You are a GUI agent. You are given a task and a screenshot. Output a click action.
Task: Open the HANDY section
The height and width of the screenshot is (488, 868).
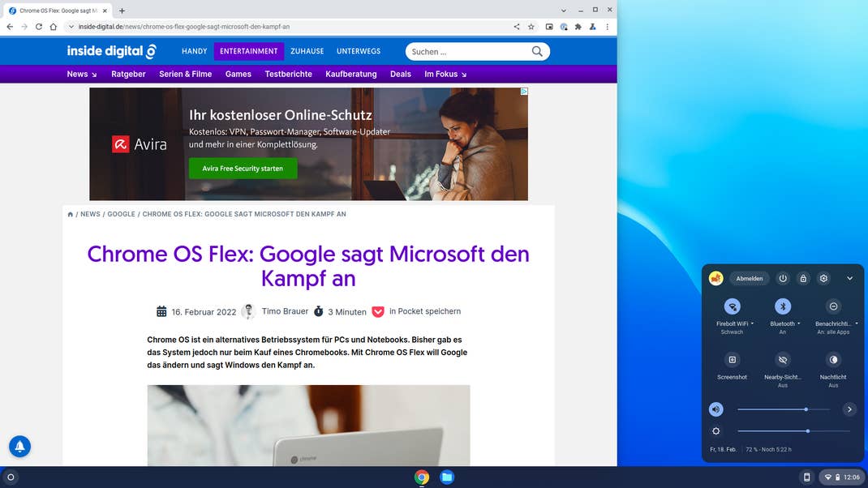(x=195, y=51)
